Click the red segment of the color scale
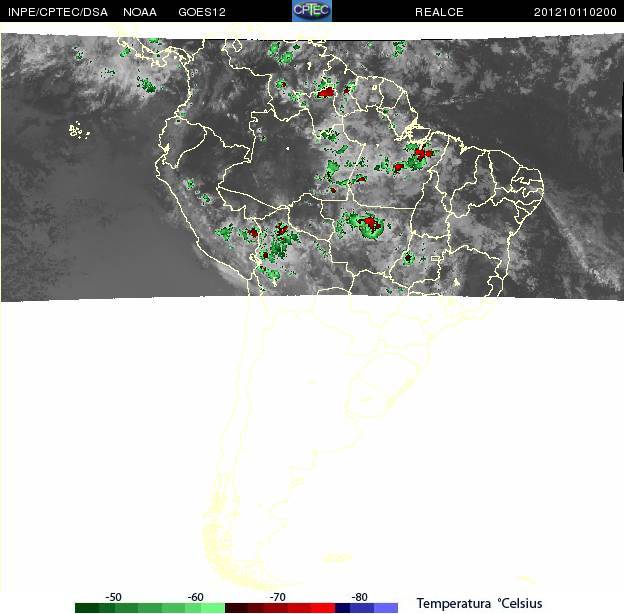Screen dimensions: 624x614 pos(280,608)
